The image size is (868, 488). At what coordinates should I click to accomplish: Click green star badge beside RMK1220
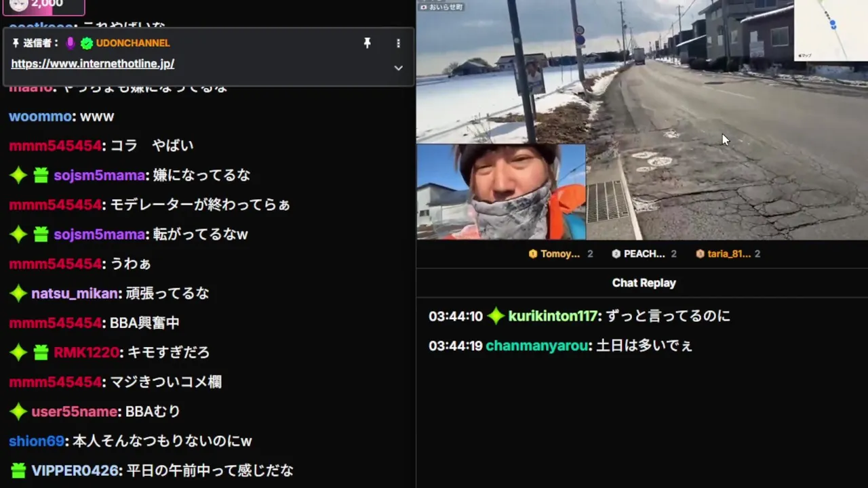[18, 352]
